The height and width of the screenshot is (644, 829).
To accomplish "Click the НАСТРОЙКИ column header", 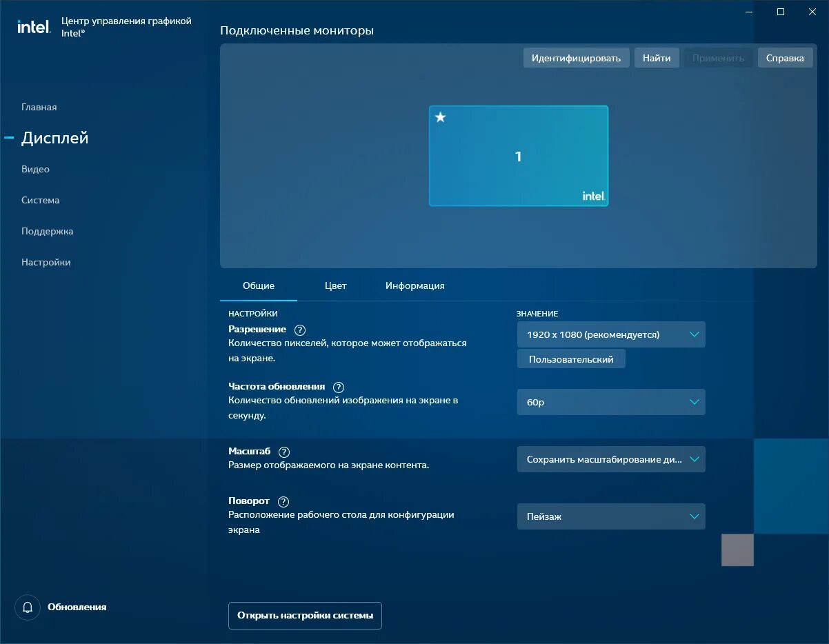I will [x=253, y=314].
